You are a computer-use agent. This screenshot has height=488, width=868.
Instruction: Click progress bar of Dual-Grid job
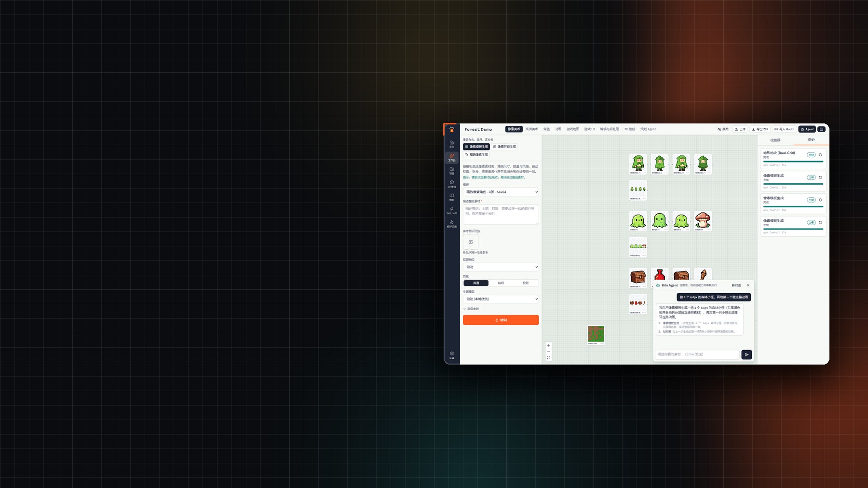[x=793, y=162]
